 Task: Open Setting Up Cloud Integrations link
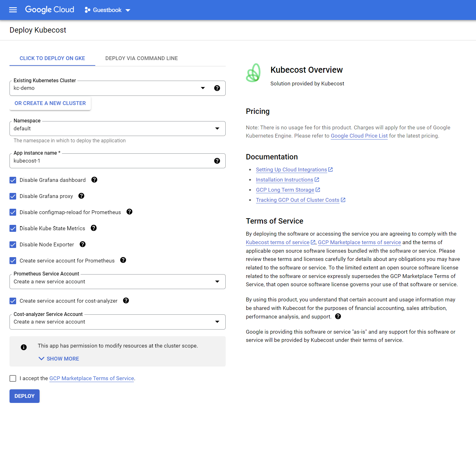pos(291,170)
